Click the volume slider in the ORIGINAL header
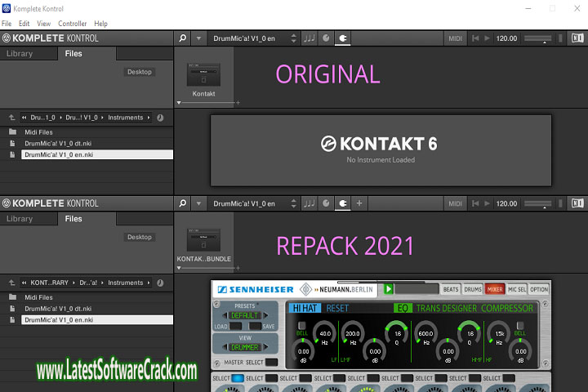Viewport: 588px width, 392px height. (x=537, y=38)
